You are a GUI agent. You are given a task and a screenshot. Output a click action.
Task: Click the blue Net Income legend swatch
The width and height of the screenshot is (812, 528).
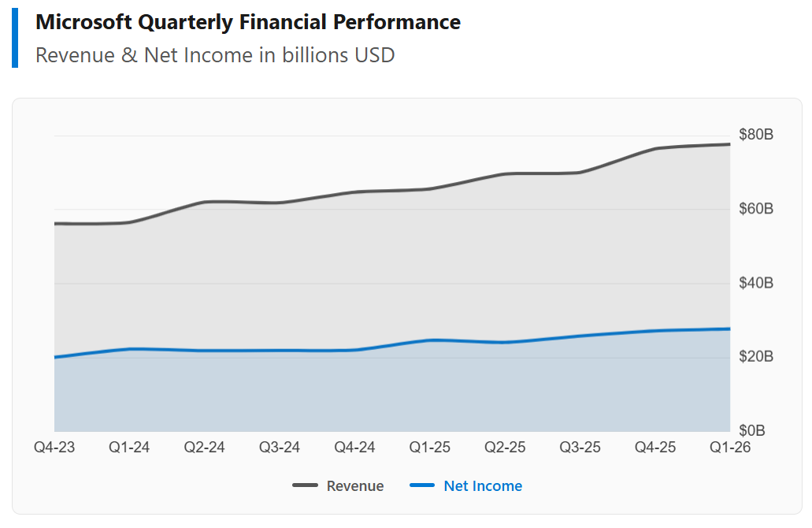point(422,485)
